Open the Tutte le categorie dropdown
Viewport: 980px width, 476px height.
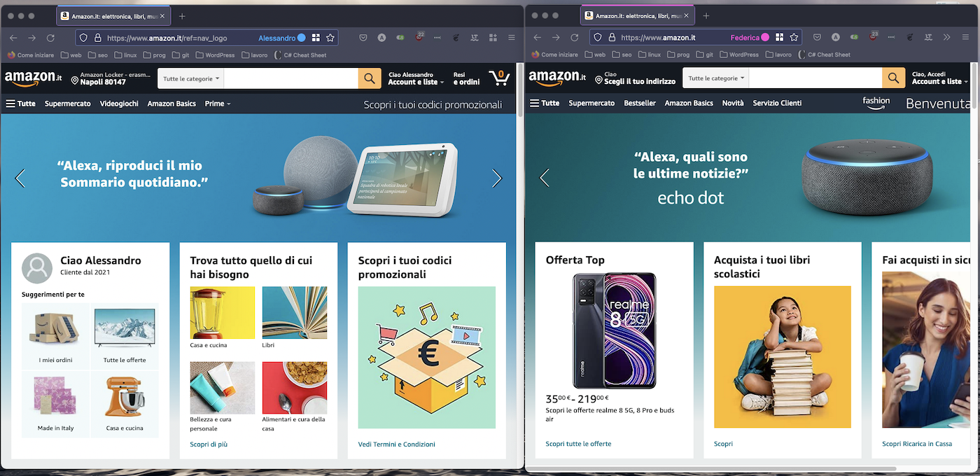190,78
